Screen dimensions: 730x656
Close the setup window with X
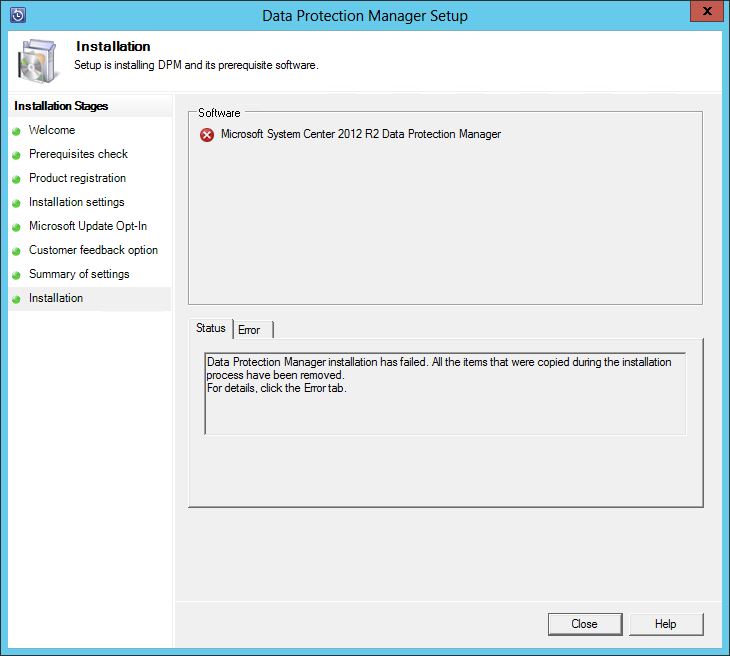point(707,11)
